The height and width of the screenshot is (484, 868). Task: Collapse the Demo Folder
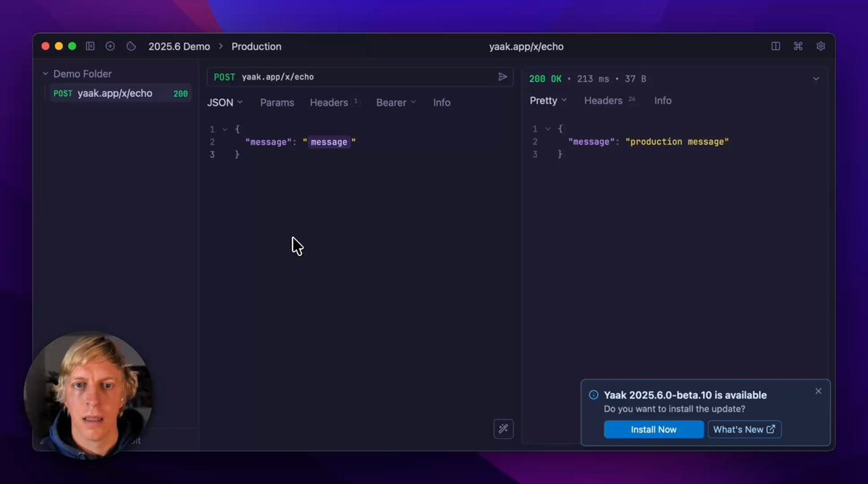46,74
